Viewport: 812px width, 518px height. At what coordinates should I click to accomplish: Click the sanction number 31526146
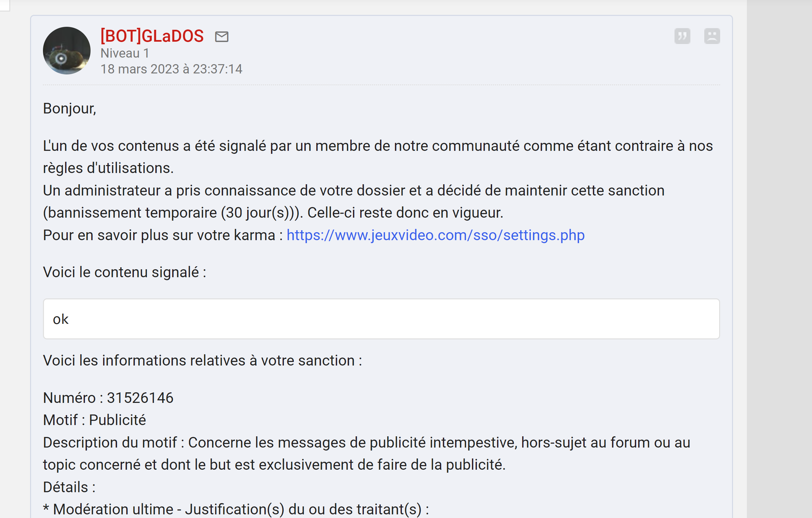pos(140,398)
